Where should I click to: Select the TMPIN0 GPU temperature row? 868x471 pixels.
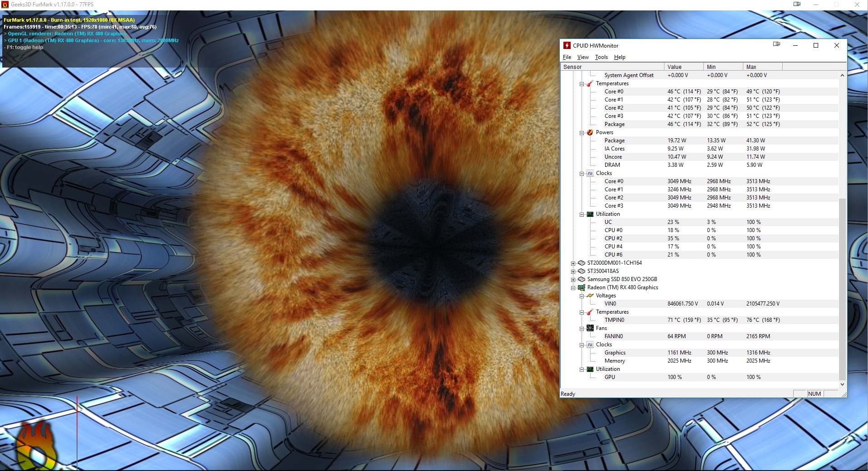tap(614, 320)
